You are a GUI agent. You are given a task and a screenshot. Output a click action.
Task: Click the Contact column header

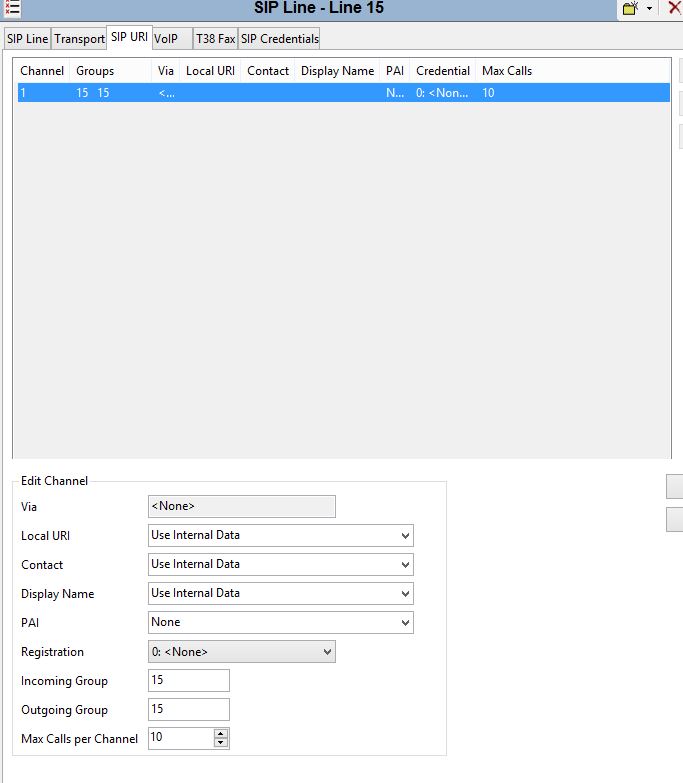pyautogui.click(x=268, y=71)
